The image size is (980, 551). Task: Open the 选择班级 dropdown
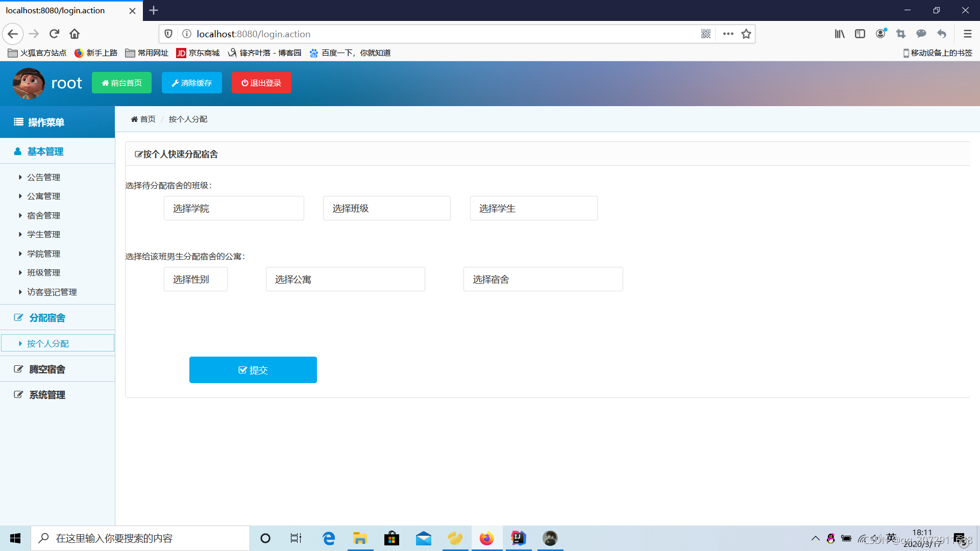click(x=386, y=208)
